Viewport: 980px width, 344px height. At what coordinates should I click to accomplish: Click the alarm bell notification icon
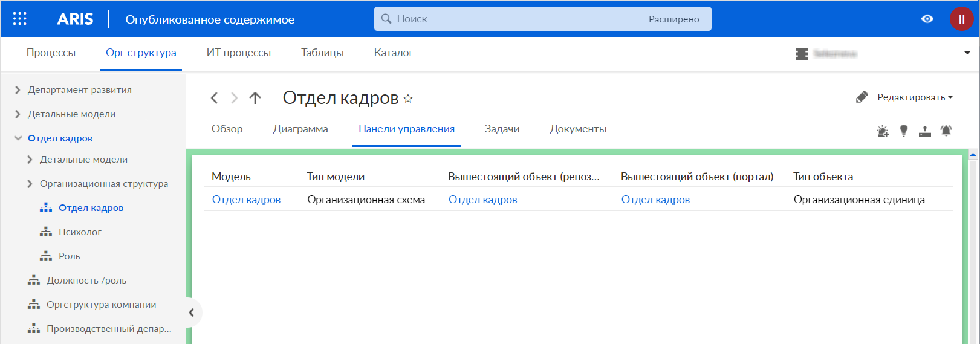pos(946,131)
